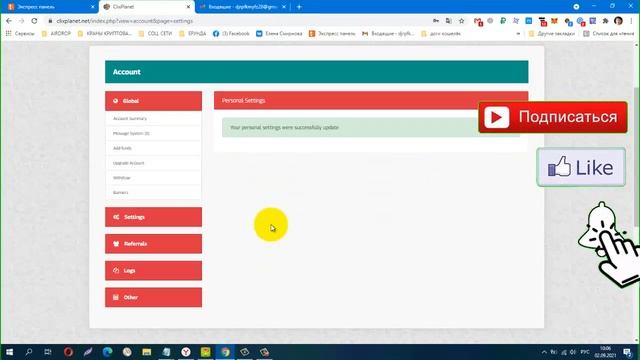Open the Chrome three-dot menu
The image size is (640, 360).
[631, 21]
